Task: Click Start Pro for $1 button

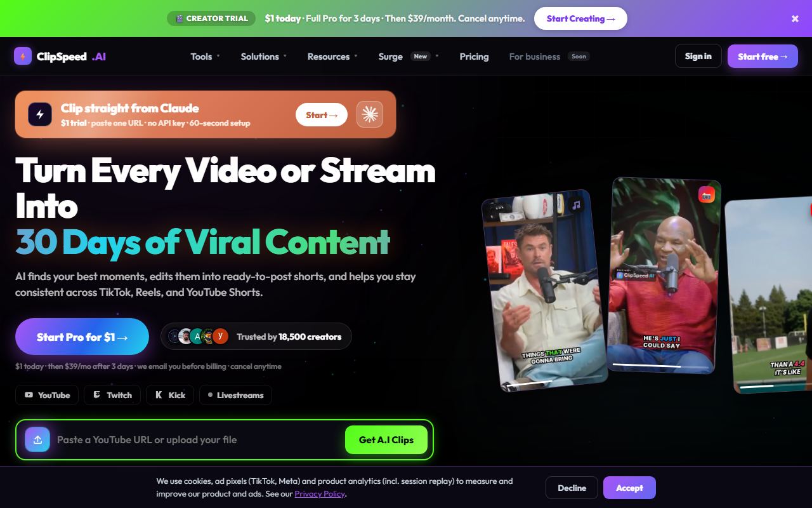Action: (82, 337)
